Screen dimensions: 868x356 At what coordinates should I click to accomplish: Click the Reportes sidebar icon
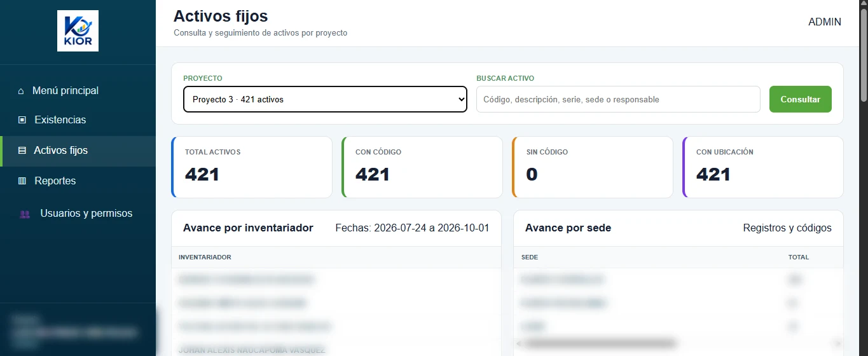point(22,181)
